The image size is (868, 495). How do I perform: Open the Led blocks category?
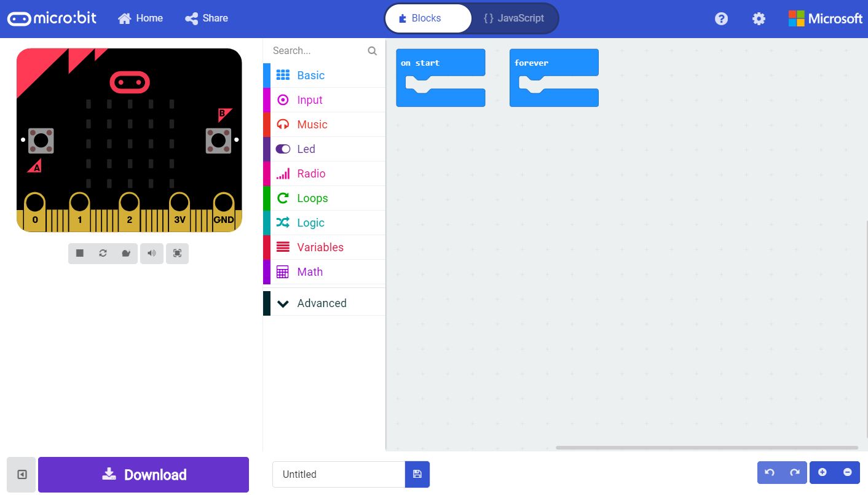[324, 149]
